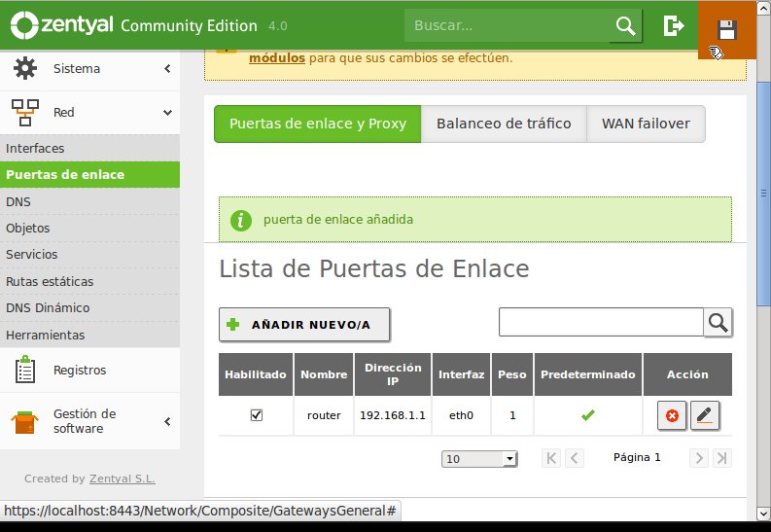Viewport: 771px width, 532px height.
Task: Edit the router gateway with pencil icon
Action: click(705, 415)
